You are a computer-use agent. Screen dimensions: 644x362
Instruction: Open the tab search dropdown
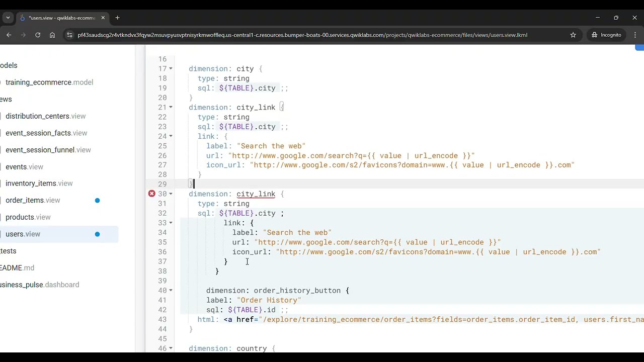tap(8, 18)
